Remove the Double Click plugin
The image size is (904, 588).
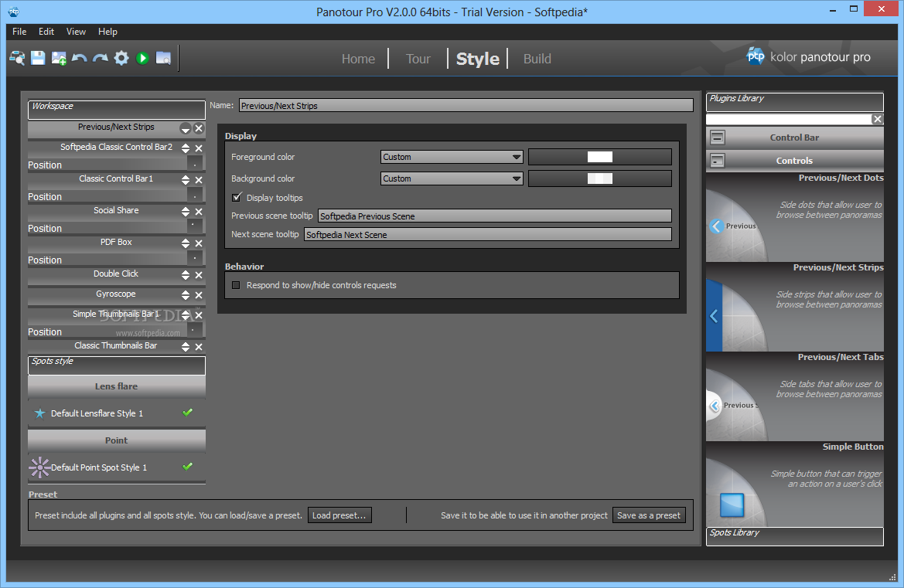coord(199,275)
